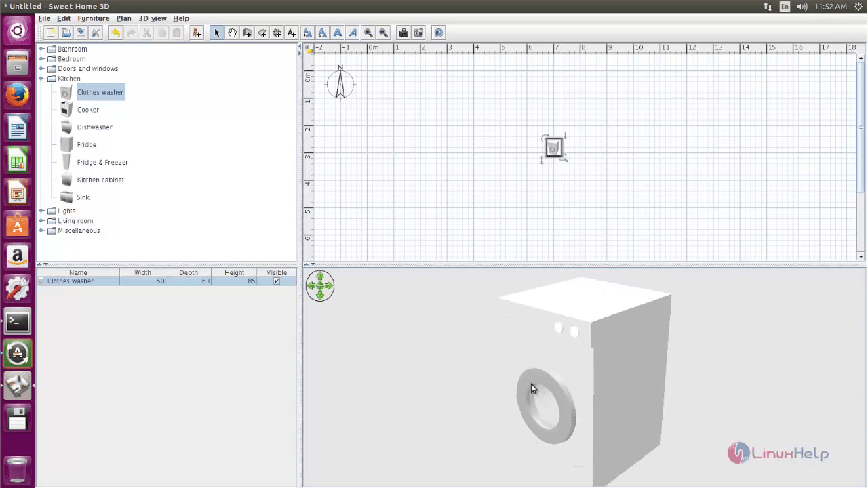868x488 pixels.
Task: Click the plan vertical scrollbar down arrow
Action: point(861,256)
